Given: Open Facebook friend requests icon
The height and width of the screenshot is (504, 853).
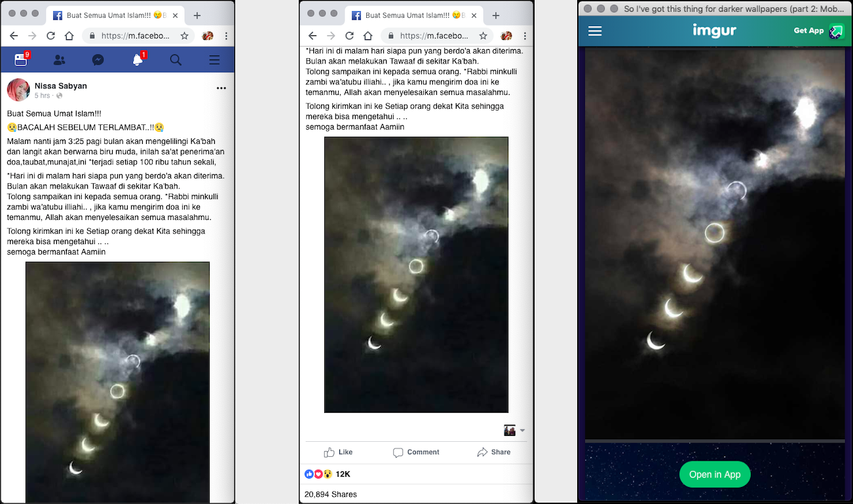Looking at the screenshot, I should tap(59, 60).
